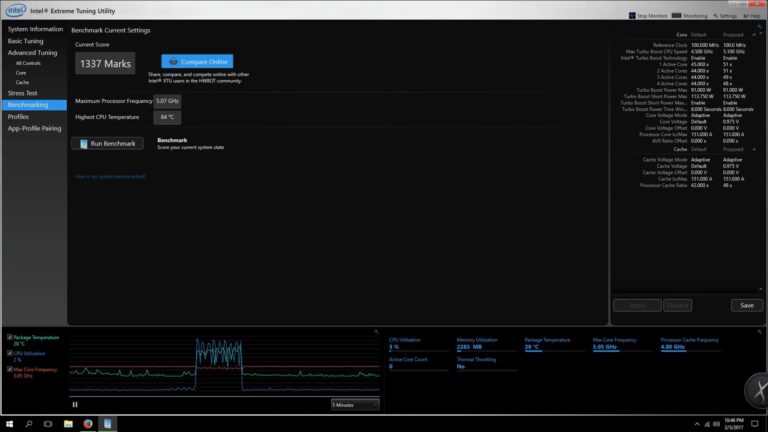The height and width of the screenshot is (432, 768).
Task: Click the Compare Online button
Action: [x=197, y=62]
